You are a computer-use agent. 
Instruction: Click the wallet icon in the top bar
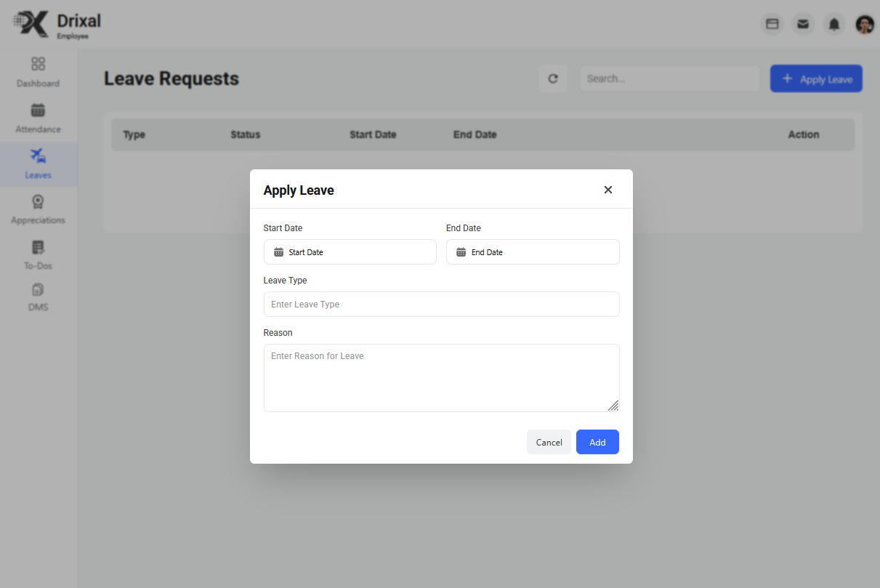[x=772, y=24]
